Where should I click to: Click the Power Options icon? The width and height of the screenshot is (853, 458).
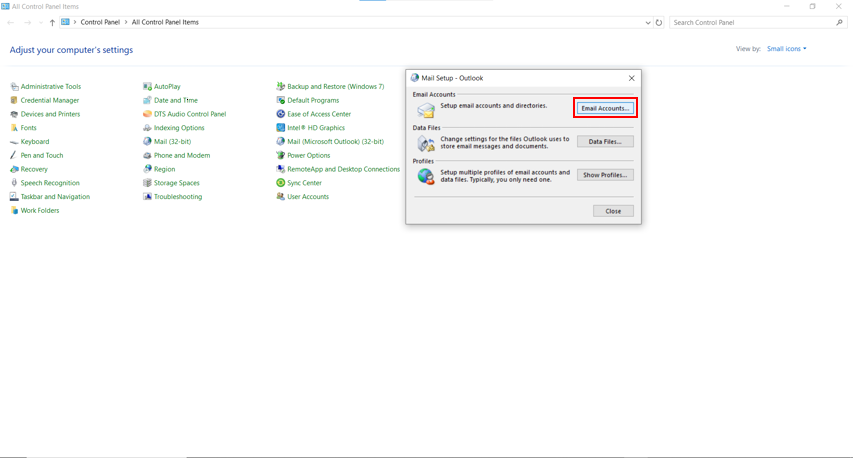click(281, 156)
